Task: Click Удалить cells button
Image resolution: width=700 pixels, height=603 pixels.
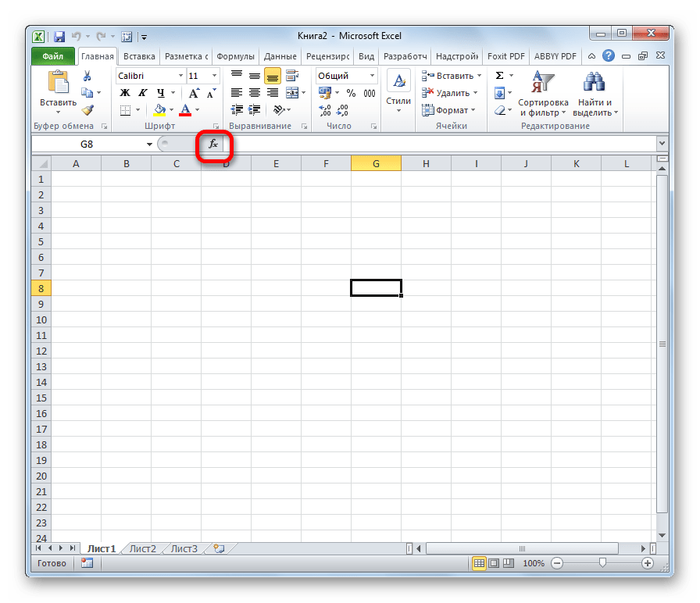Action: click(449, 93)
